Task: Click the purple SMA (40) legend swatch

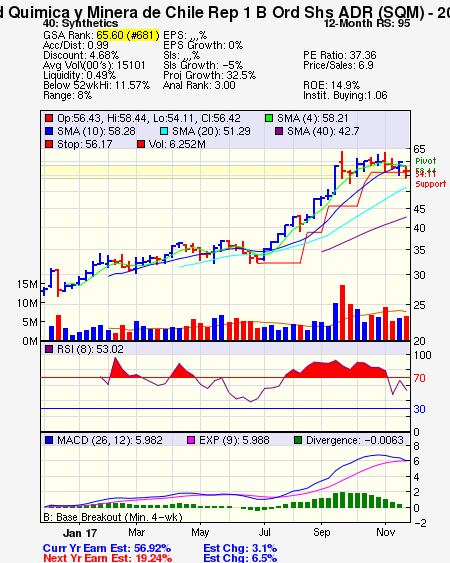Action: click(279, 131)
